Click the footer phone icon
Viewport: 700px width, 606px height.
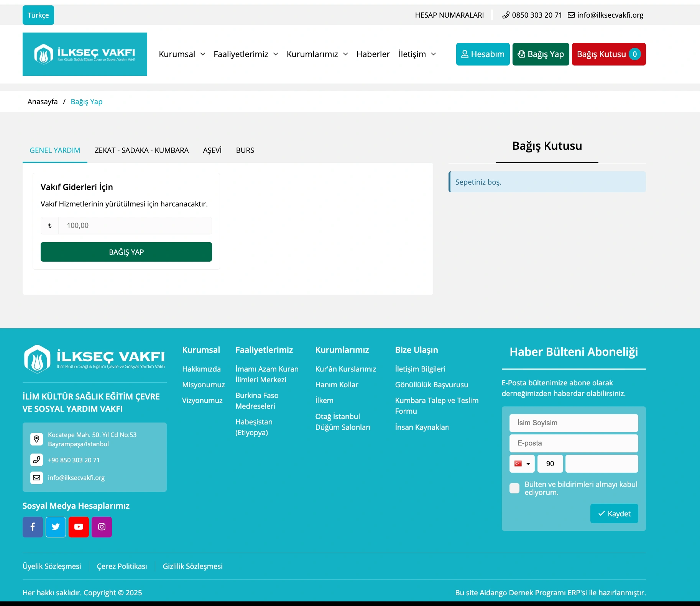tap(36, 460)
